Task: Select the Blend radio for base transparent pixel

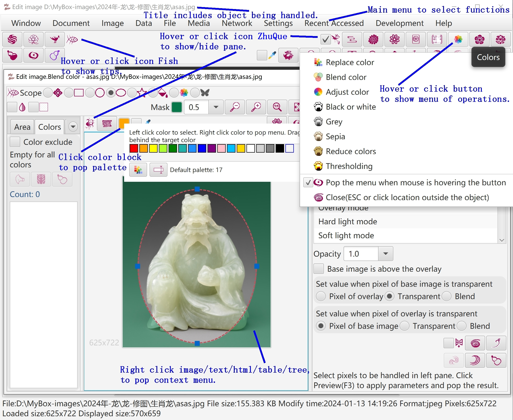Action: (447, 296)
